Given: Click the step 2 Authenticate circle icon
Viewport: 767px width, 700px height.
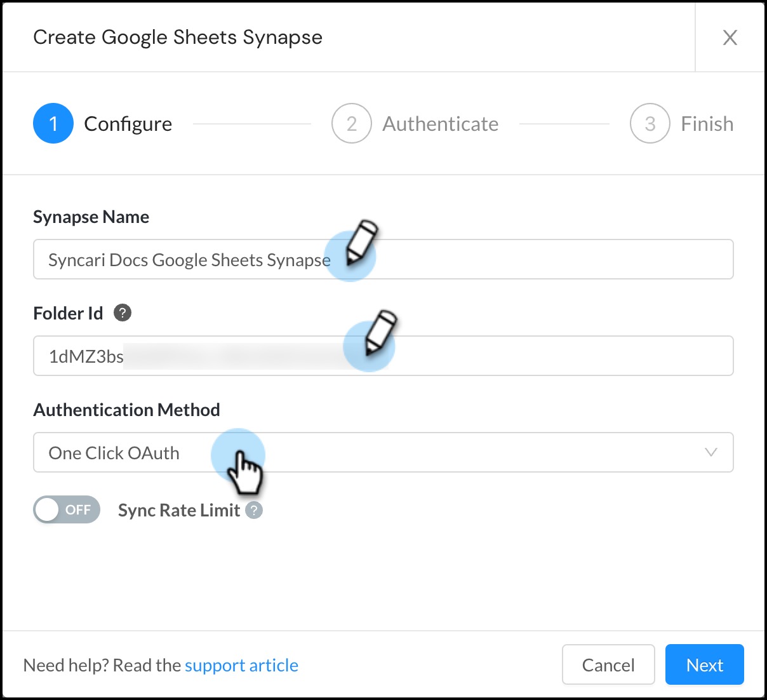Looking at the screenshot, I should coord(351,123).
